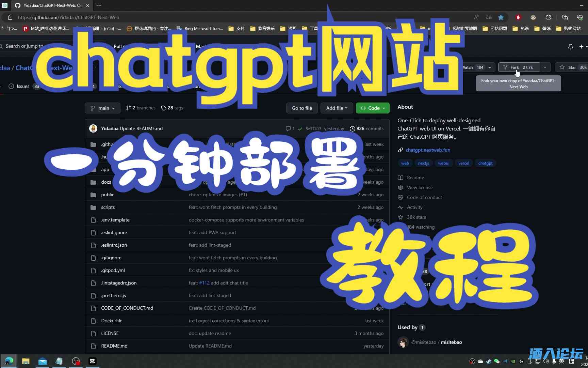The height and width of the screenshot is (368, 588).
Task: Click the LICENSE file icon
Action: 93,334
